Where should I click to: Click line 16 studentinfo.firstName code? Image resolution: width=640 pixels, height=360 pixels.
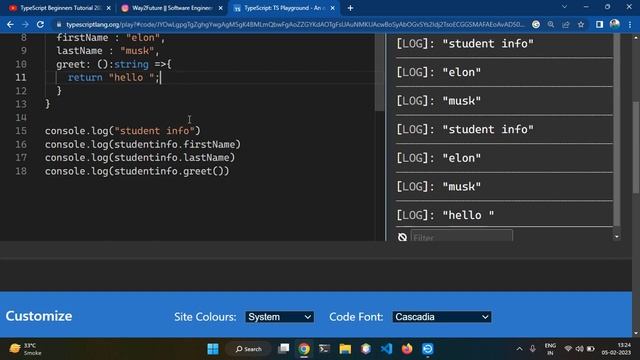coord(143,144)
